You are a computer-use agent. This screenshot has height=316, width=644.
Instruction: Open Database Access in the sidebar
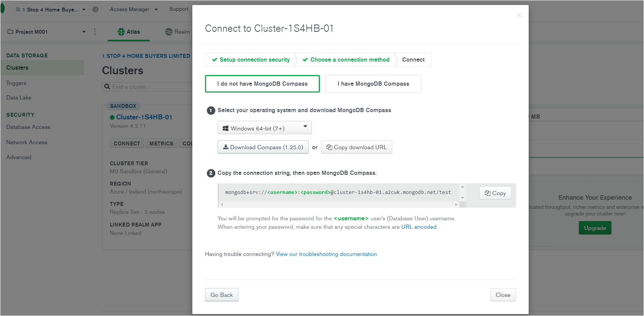click(x=28, y=127)
